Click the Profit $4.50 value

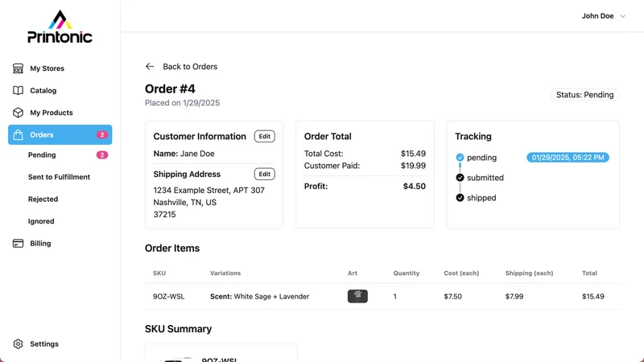click(415, 187)
